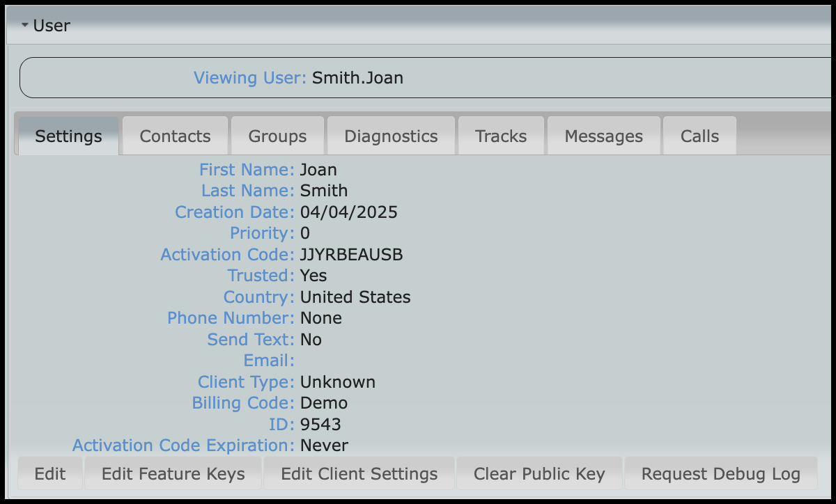The height and width of the screenshot is (504, 836).
Task: Switch to the Settings tab
Action: pyautogui.click(x=68, y=136)
